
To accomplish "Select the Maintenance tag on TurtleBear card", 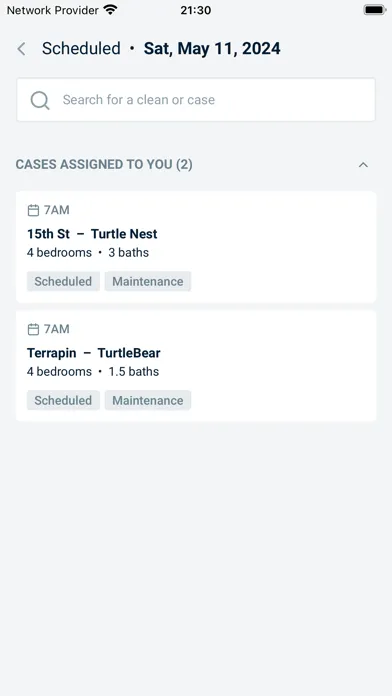I will pyautogui.click(x=148, y=400).
